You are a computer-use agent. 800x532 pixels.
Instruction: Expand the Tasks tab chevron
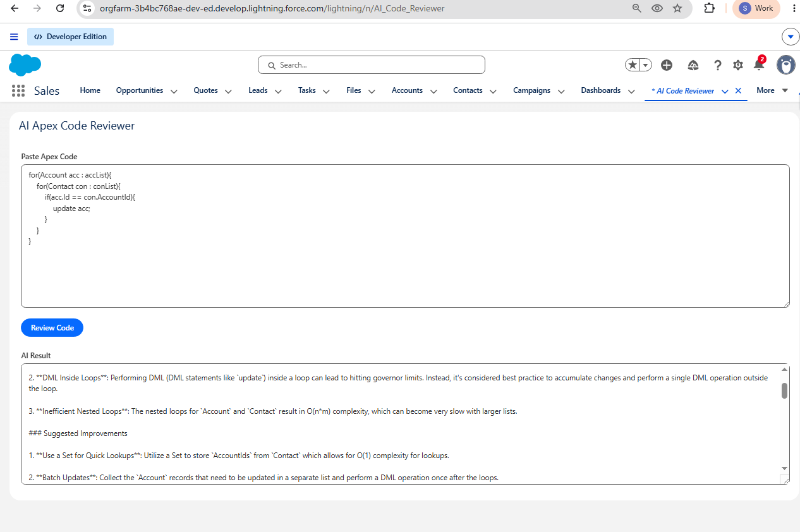click(326, 91)
